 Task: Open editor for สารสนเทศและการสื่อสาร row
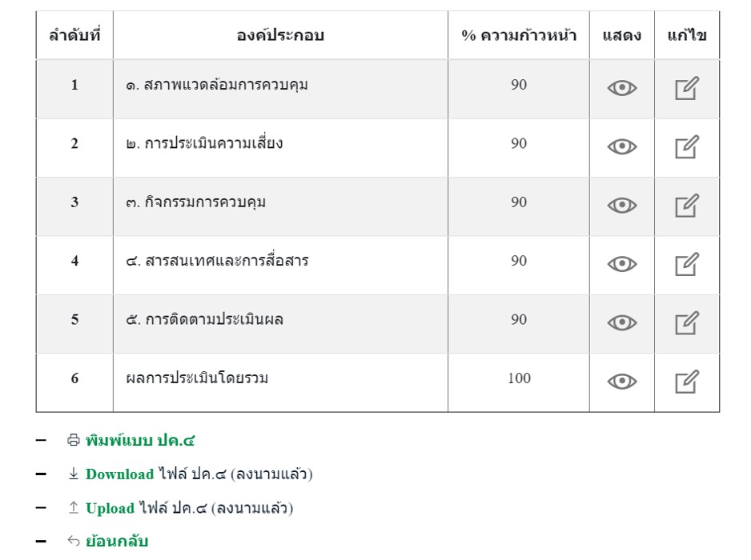coord(686,264)
